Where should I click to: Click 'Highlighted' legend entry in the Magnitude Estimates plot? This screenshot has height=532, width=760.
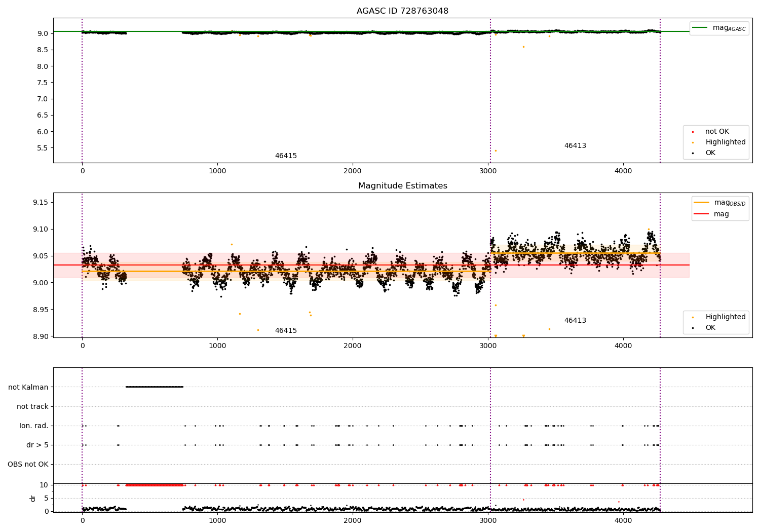pyautogui.click(x=726, y=317)
